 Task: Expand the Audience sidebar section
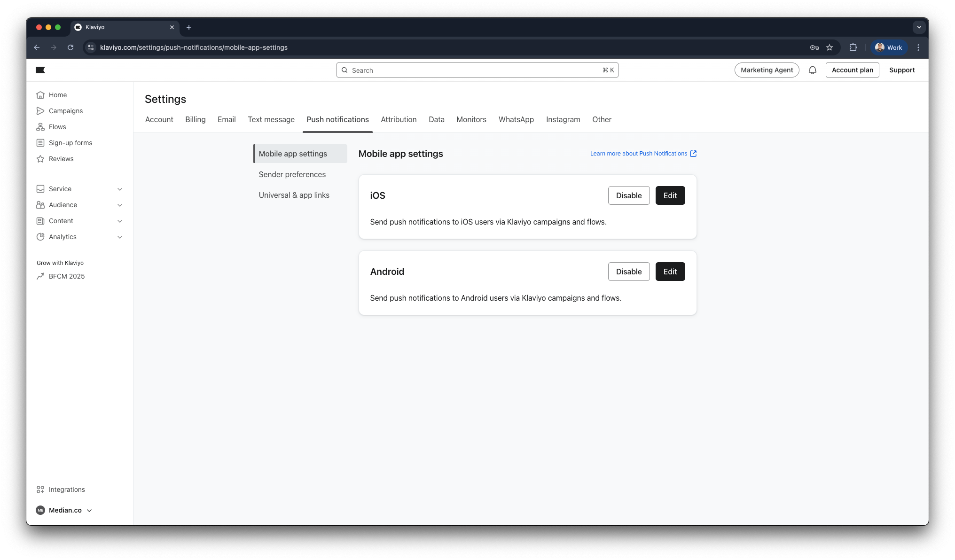click(120, 205)
